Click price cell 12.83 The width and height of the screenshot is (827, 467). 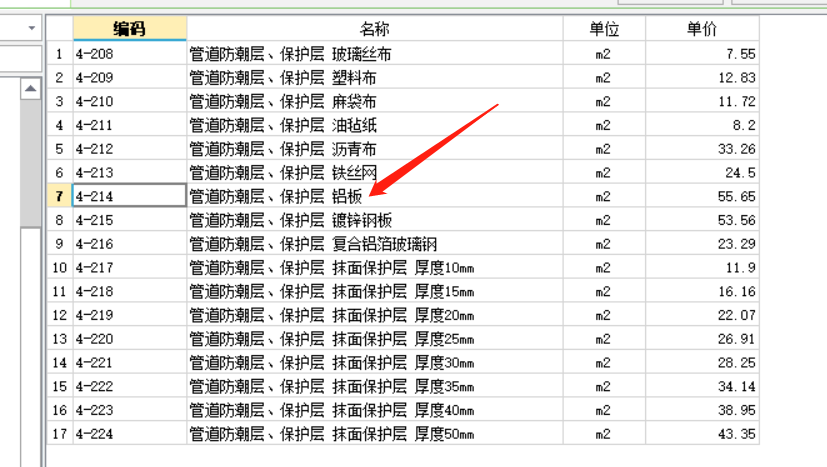click(703, 78)
